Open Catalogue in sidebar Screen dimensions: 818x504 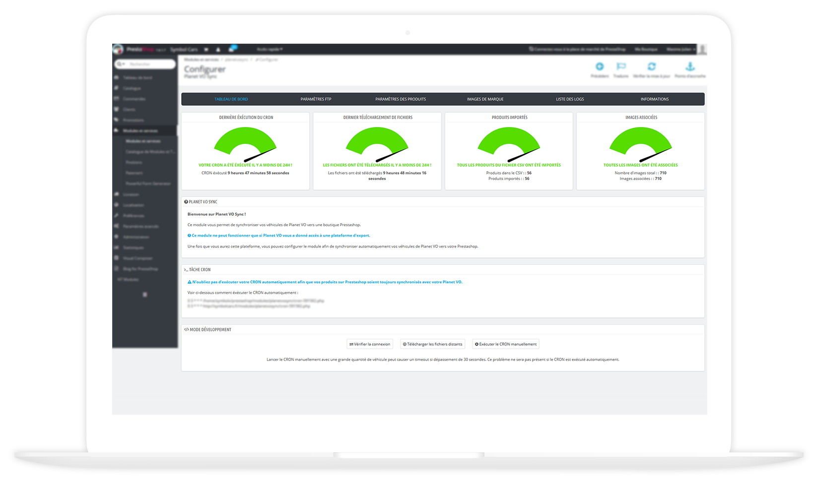tap(132, 88)
